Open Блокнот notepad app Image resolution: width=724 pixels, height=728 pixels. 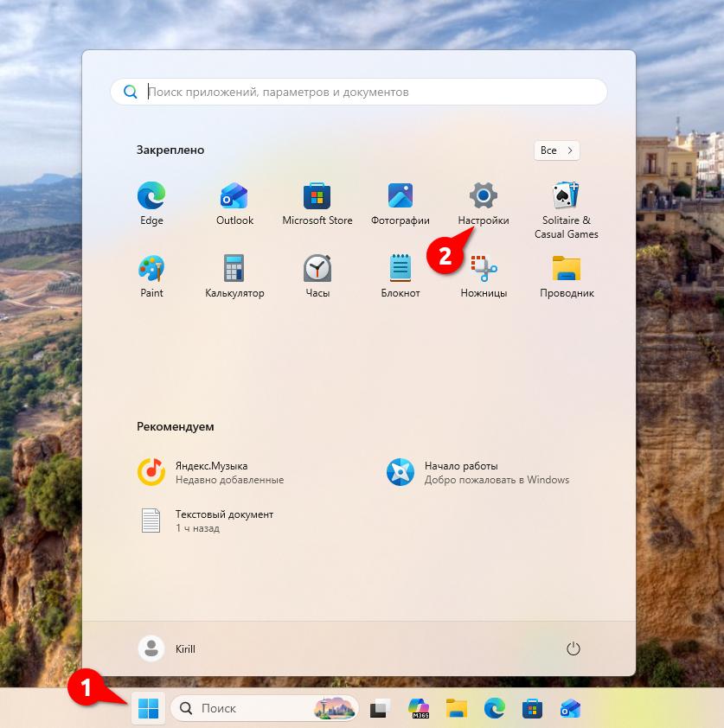[x=400, y=269]
